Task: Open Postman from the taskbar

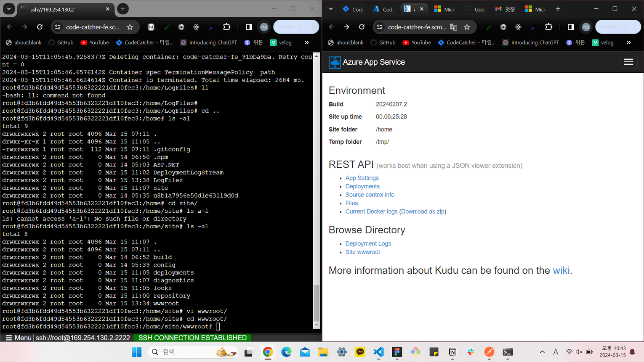Action: point(489,352)
